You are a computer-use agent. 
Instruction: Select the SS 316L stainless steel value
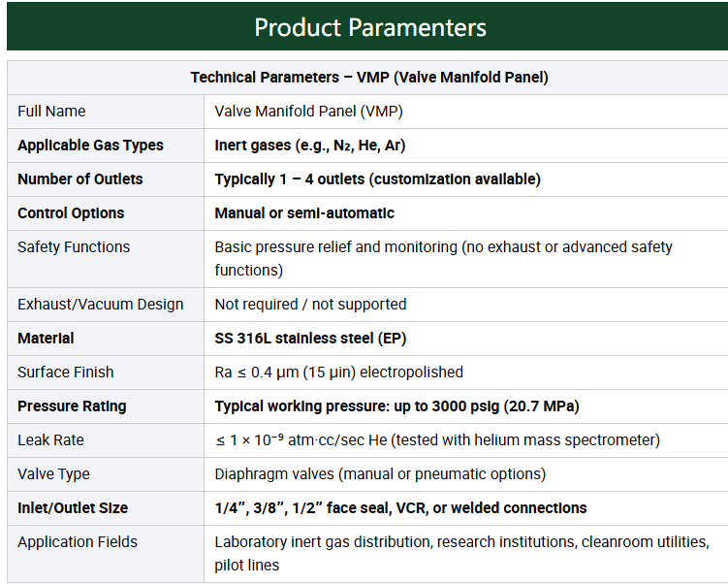coord(310,339)
